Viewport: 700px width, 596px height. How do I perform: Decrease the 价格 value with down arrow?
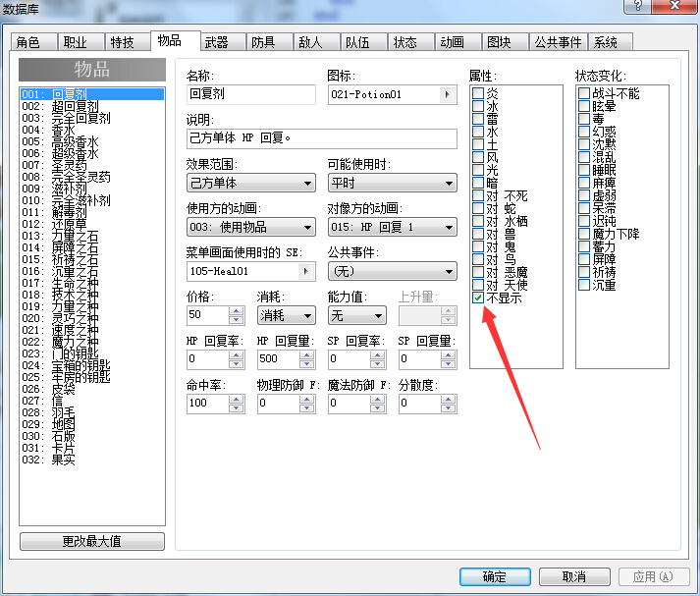[237, 320]
